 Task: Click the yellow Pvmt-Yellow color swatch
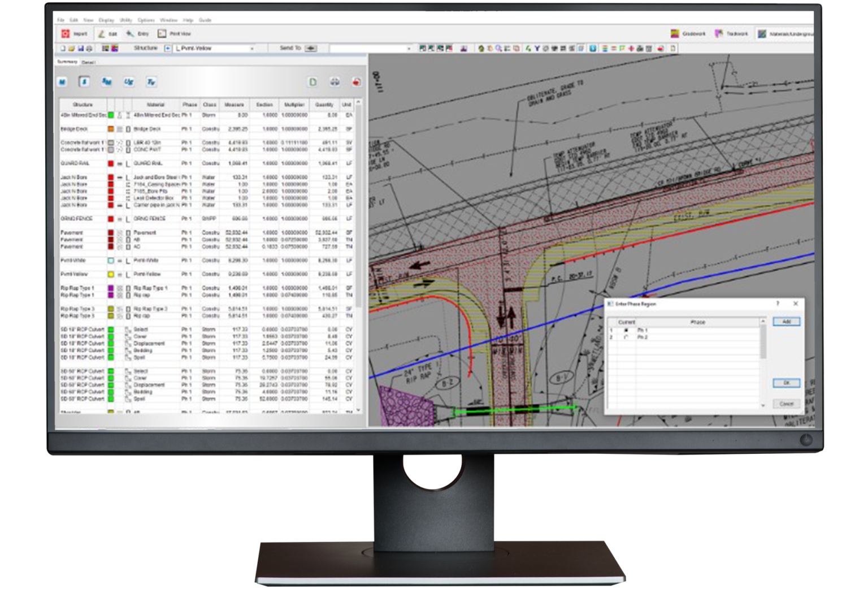click(110, 274)
